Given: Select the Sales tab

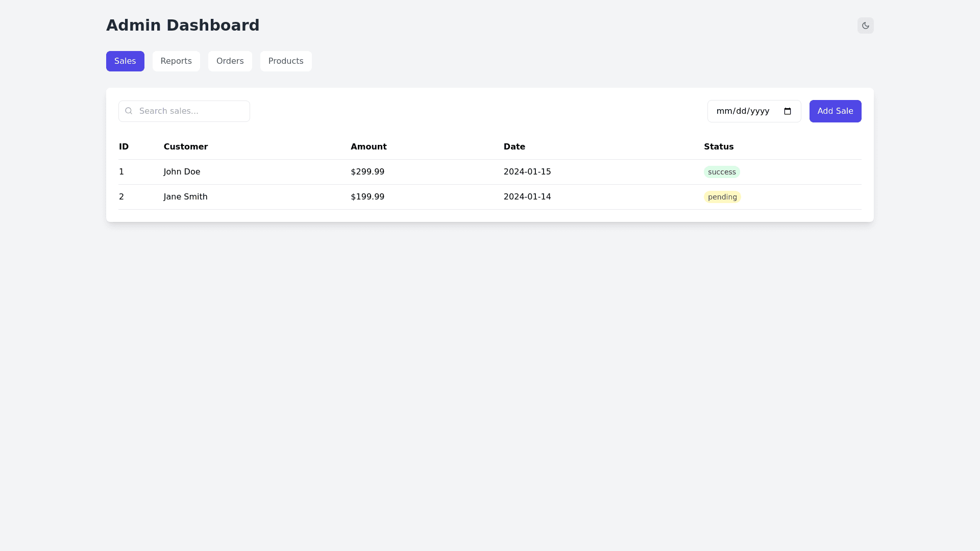Looking at the screenshot, I should [125, 61].
